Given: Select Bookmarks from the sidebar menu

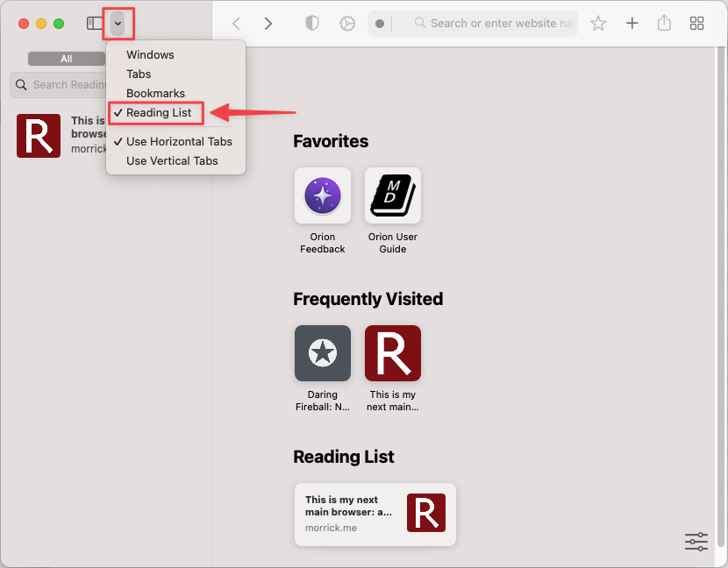Looking at the screenshot, I should [156, 93].
